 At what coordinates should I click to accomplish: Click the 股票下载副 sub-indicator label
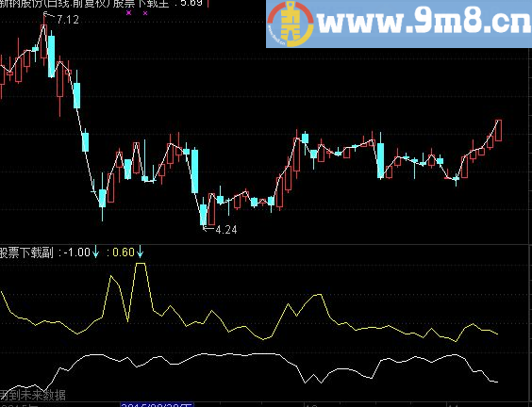tap(26, 252)
